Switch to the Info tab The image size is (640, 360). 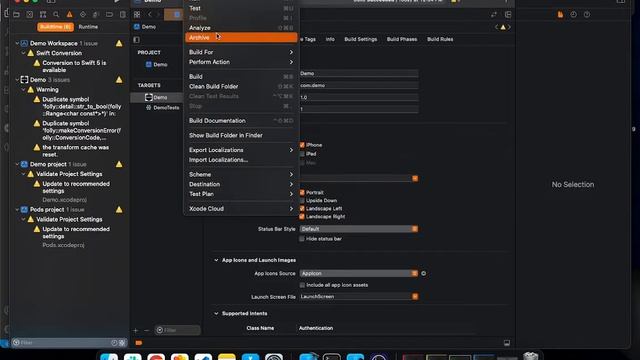click(330, 39)
